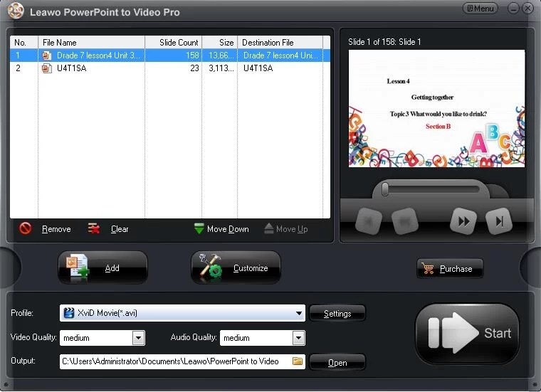Click the Add presentation file button

click(x=103, y=268)
